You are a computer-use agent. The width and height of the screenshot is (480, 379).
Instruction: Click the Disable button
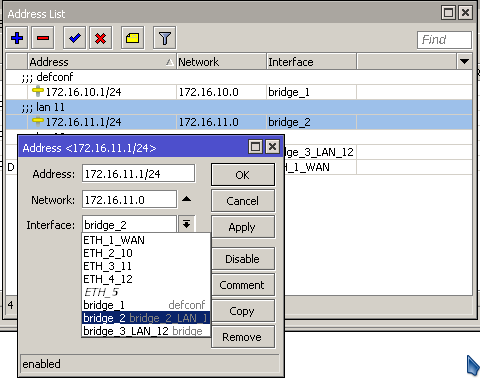point(243,259)
